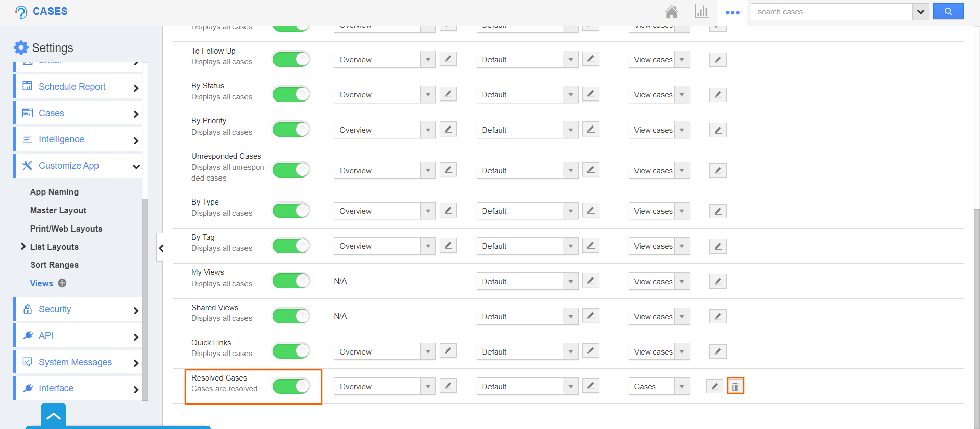Disable the Shared Views toggle
The image size is (980, 429).
291,316
